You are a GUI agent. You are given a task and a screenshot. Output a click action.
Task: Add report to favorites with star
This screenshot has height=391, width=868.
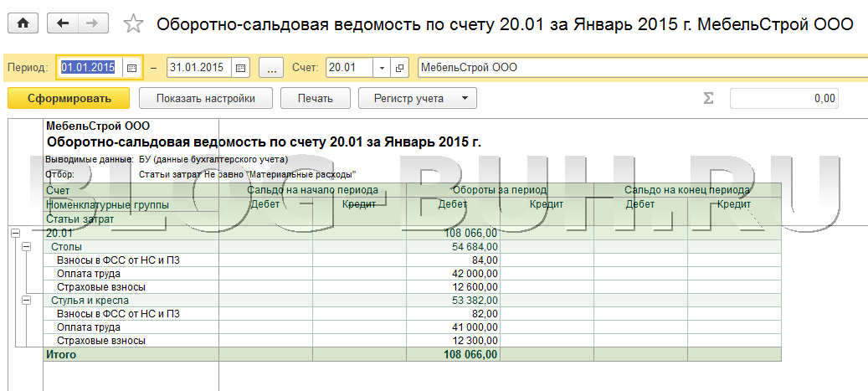[133, 24]
